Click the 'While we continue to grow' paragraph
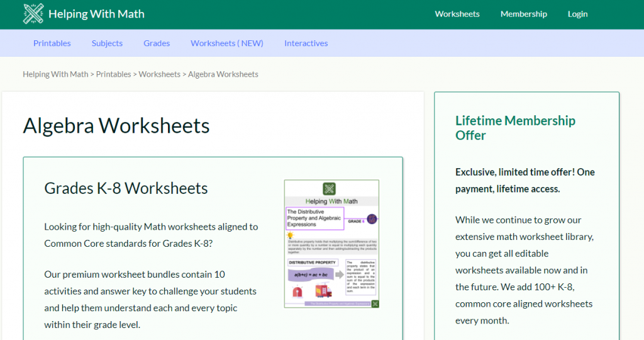644x340 pixels. (x=524, y=270)
